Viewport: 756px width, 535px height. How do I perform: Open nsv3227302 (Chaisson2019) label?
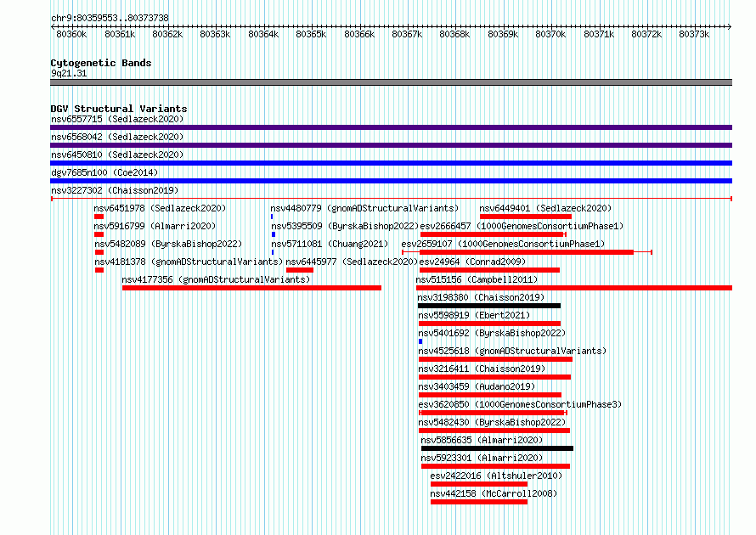(115, 190)
